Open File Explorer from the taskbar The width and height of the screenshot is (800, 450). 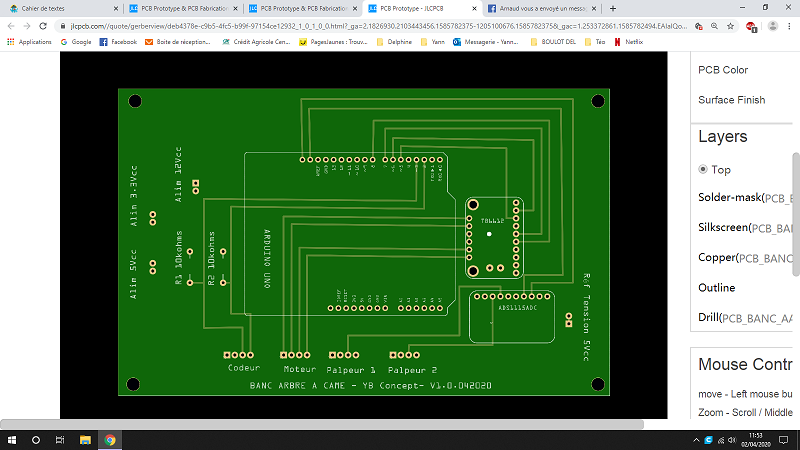[85, 440]
